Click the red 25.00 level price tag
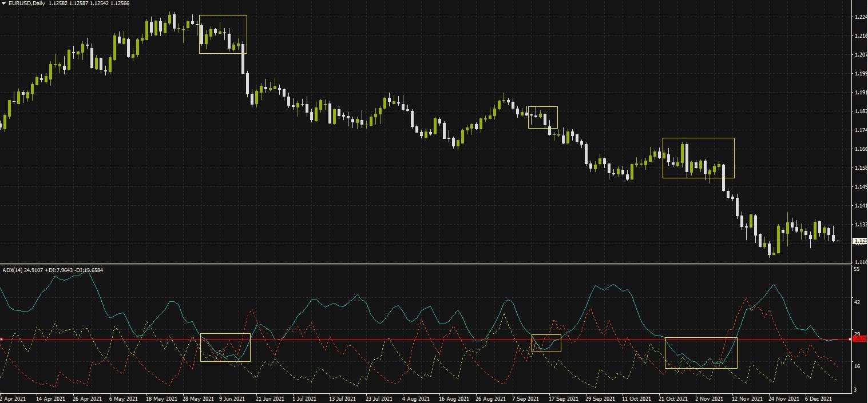The image size is (868, 403). tap(859, 340)
